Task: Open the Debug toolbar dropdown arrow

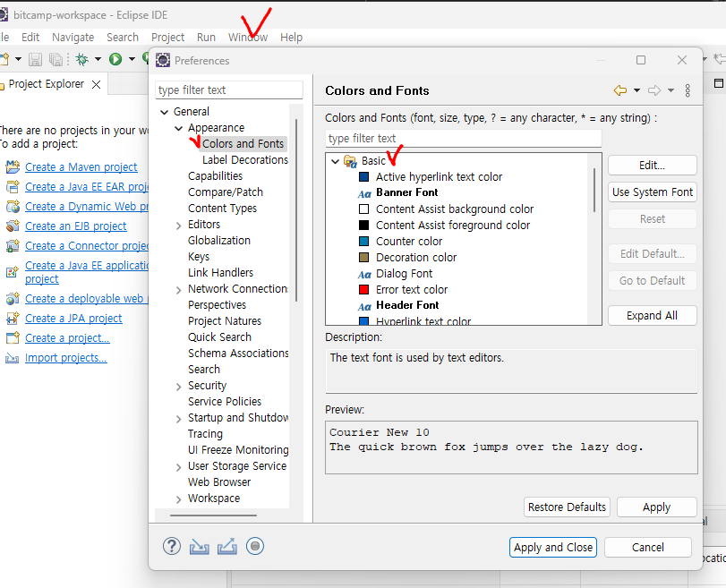Action: point(98,59)
